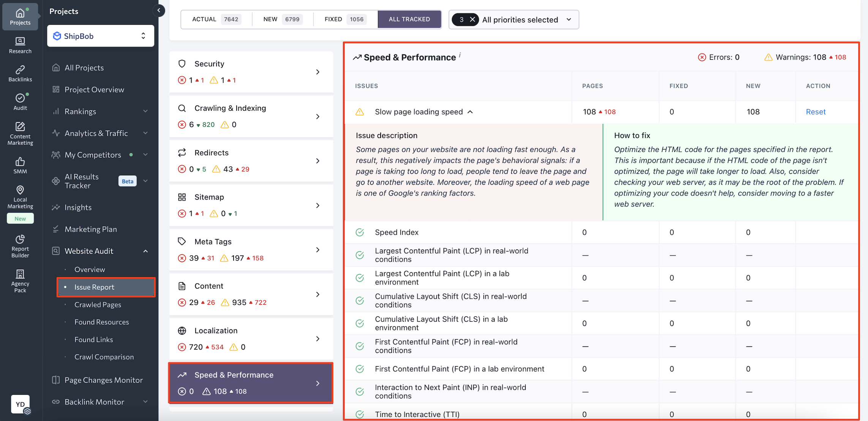Screen dimensions: 868x421
Task: Open the Agency Pack section
Action: pyautogui.click(x=20, y=280)
